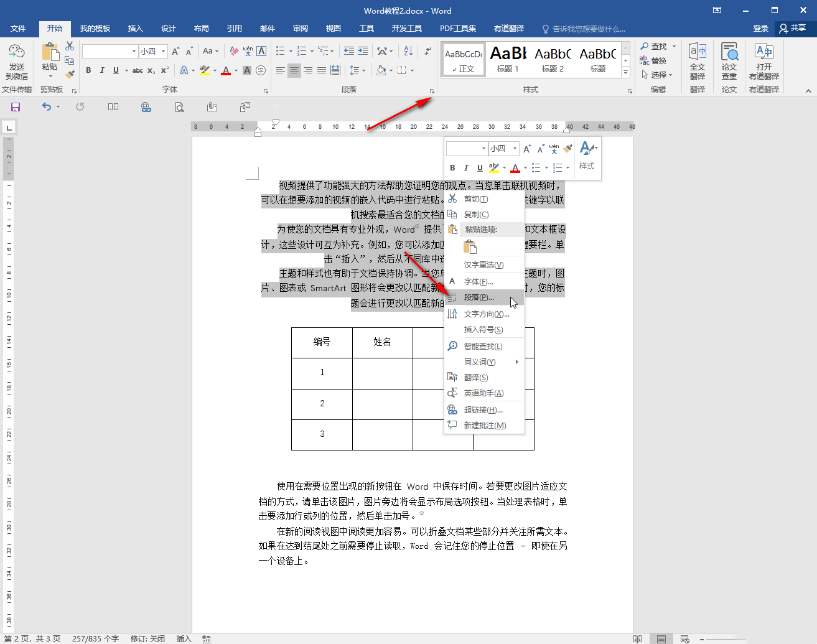
Task: Click the Superscript button in ribbon
Action: 165,70
